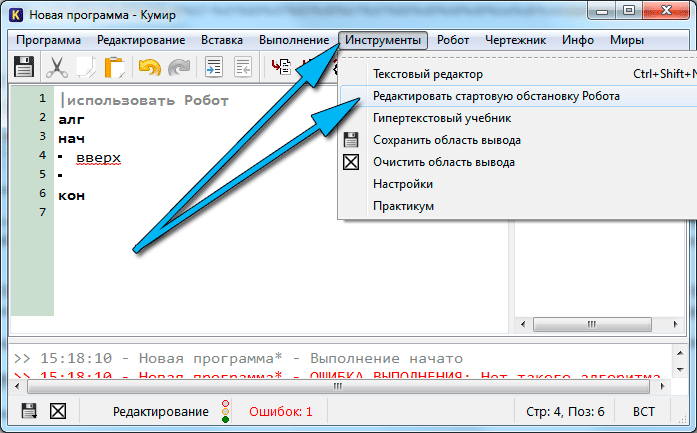The width and height of the screenshot is (697, 433).
Task: Click the left arrow of the side panel scrollbar
Action: click(x=523, y=324)
